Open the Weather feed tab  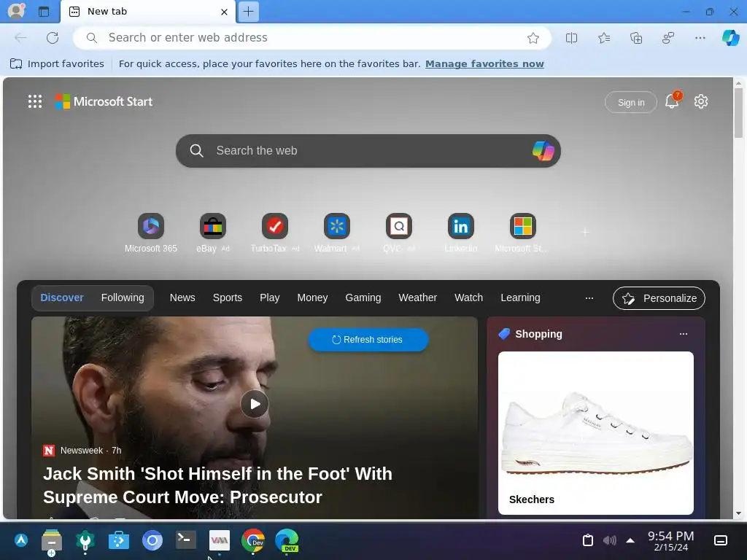pyautogui.click(x=418, y=297)
